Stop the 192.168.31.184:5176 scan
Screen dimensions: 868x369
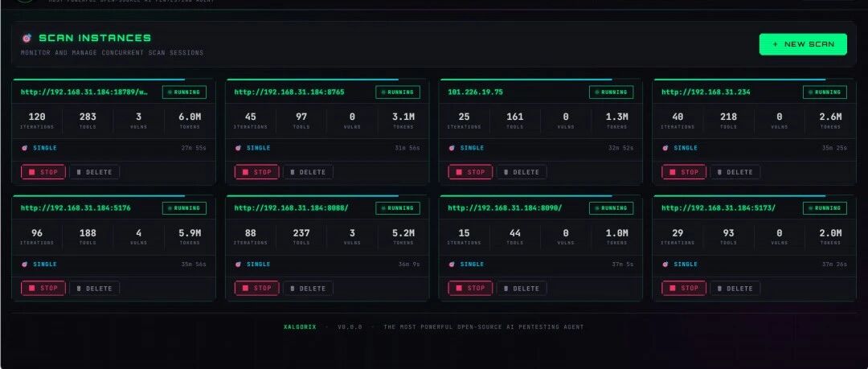tap(43, 288)
